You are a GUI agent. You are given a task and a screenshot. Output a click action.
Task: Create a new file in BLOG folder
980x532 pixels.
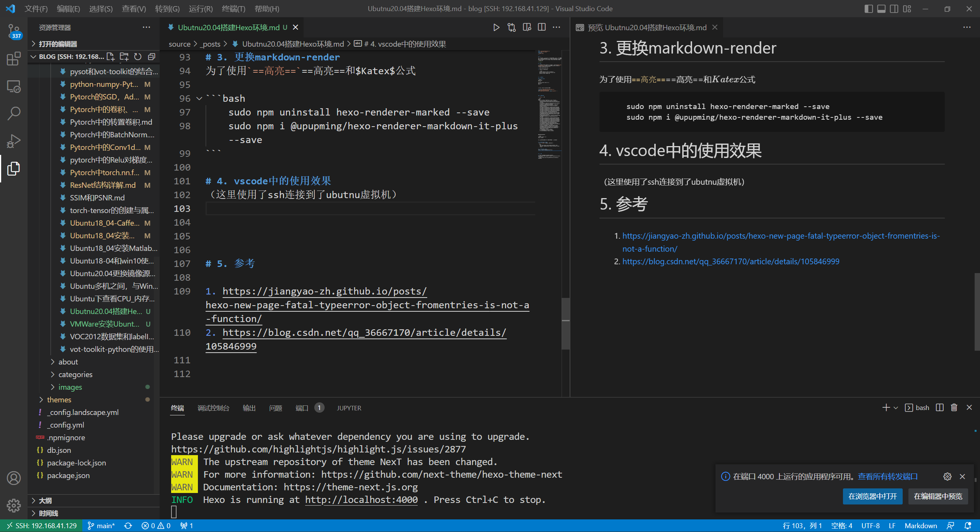pos(110,57)
